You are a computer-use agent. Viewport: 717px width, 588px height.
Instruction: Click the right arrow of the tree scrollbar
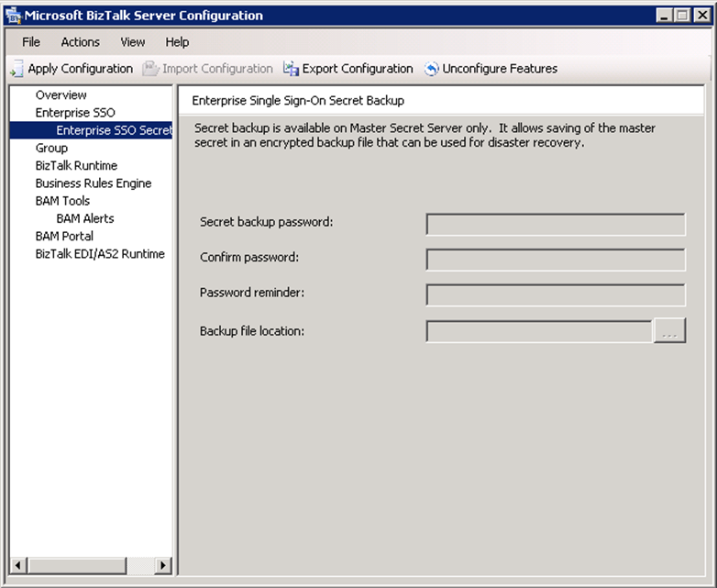pos(164,565)
